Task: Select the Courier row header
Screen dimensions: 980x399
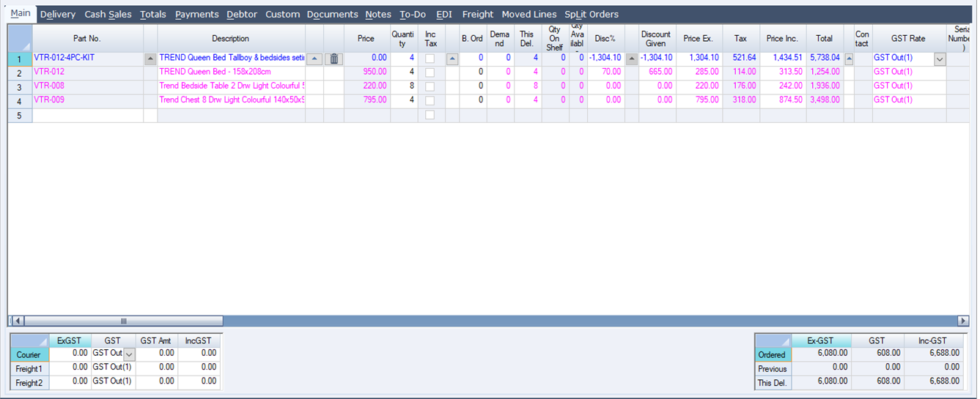Action: (29, 354)
